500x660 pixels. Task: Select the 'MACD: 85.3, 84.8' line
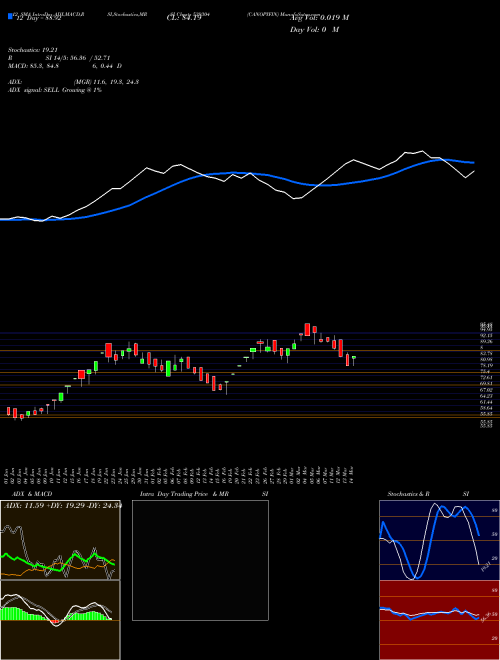tap(65, 66)
